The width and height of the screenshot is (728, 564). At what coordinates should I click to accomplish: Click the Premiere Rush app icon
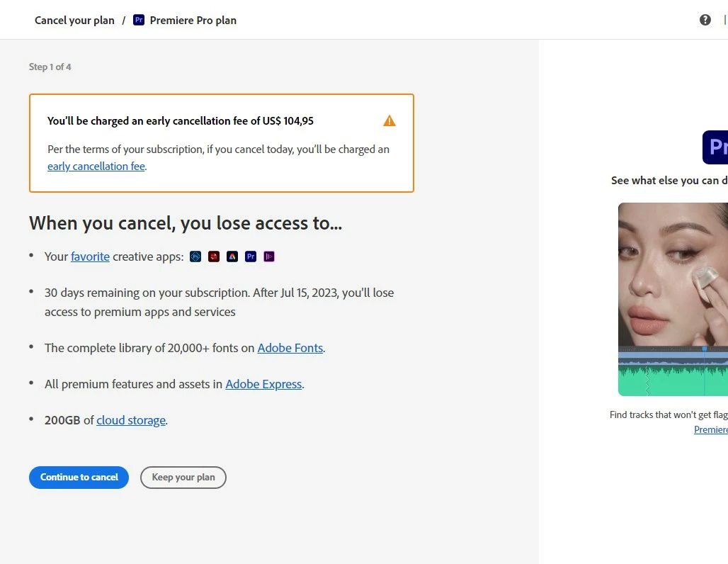[x=269, y=256]
